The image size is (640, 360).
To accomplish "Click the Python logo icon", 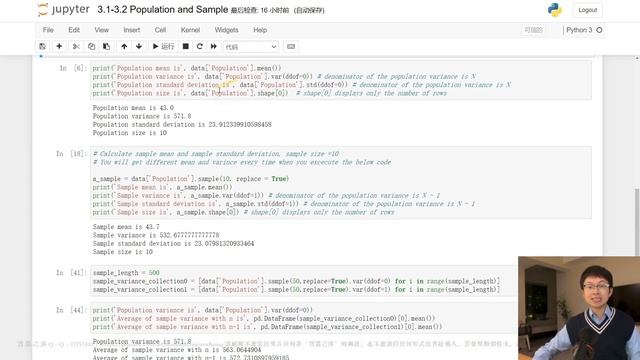I will [x=555, y=10].
